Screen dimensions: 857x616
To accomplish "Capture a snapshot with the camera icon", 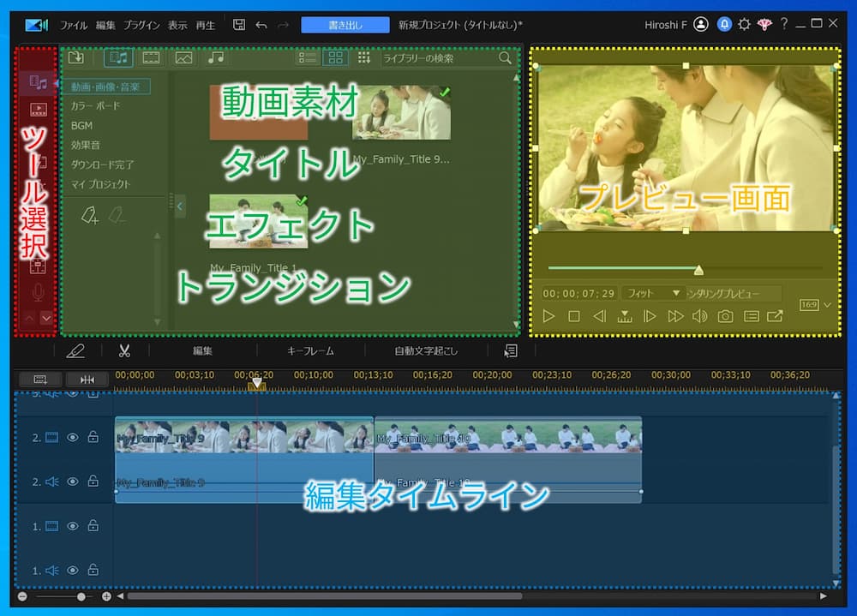I will [x=726, y=316].
